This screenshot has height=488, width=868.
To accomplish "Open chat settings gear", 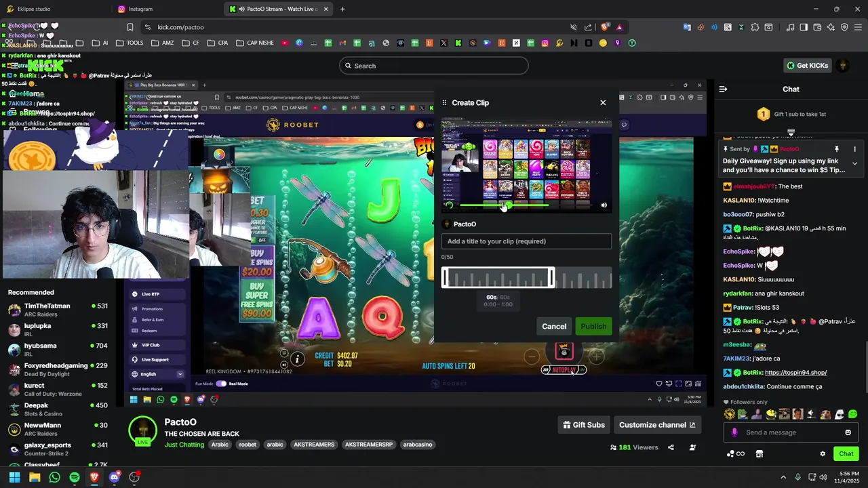I will coord(823,454).
